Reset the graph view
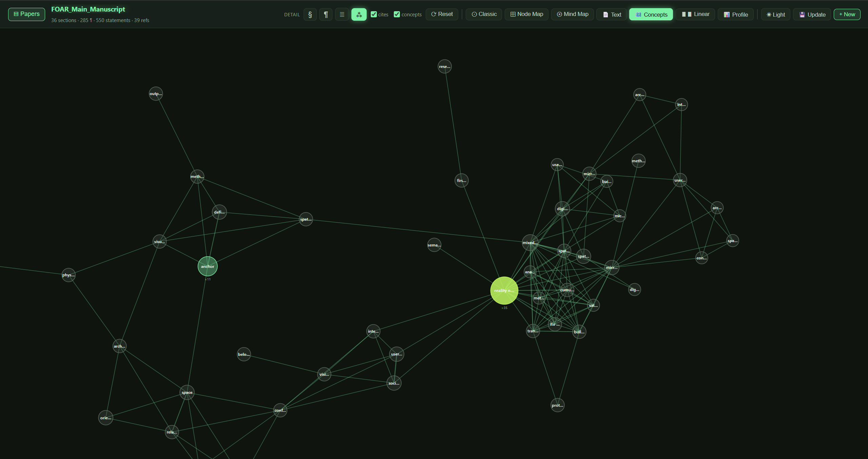Viewport: 868px width, 459px height. pos(442,14)
